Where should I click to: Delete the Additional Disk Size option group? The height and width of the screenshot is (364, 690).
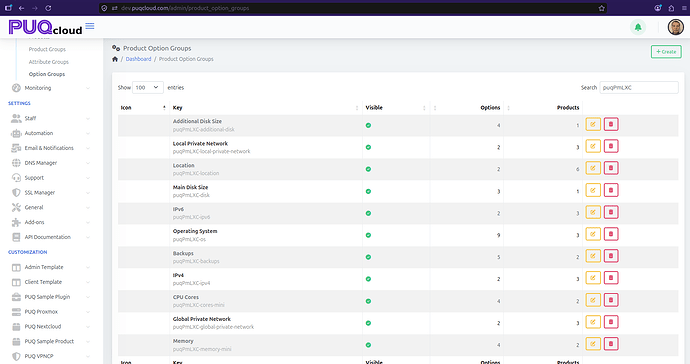click(611, 125)
